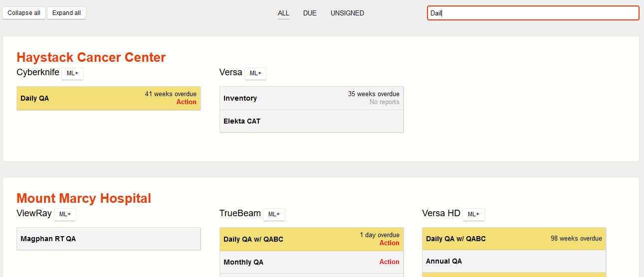Switch to the ALL filter tab

tap(283, 13)
